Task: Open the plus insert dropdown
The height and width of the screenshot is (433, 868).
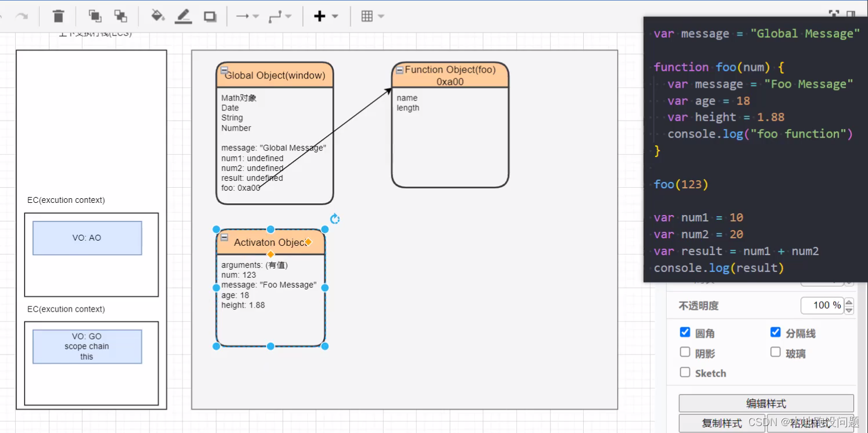Action: coord(326,16)
